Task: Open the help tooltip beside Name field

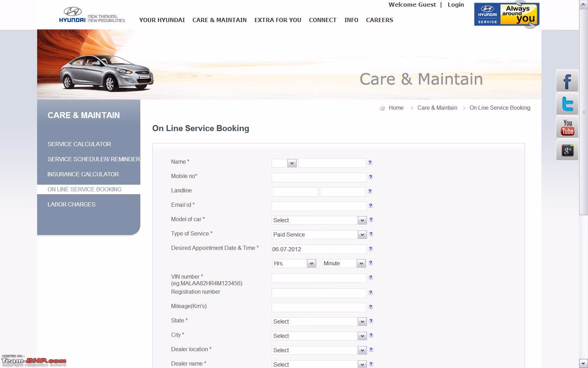Action: (370, 163)
